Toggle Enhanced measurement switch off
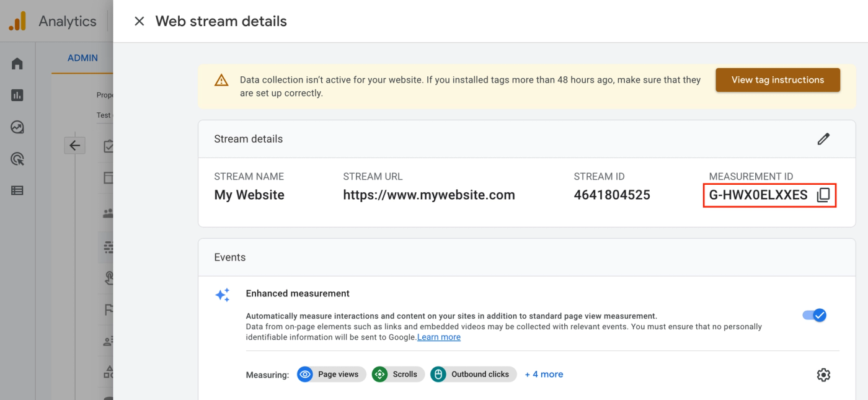The height and width of the screenshot is (400, 868). pyautogui.click(x=814, y=315)
